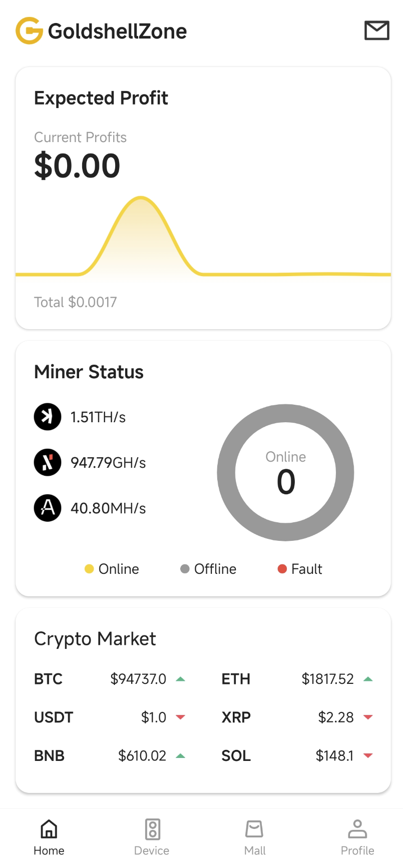Toggle the Offline legend item
The height and width of the screenshot is (868, 403).
coord(208,569)
